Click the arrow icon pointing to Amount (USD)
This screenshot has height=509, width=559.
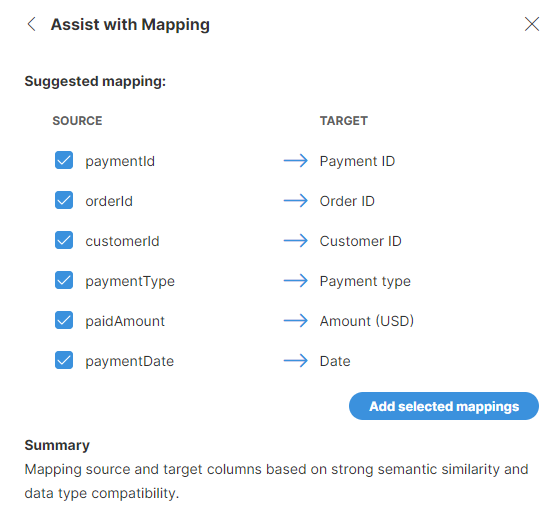click(296, 320)
